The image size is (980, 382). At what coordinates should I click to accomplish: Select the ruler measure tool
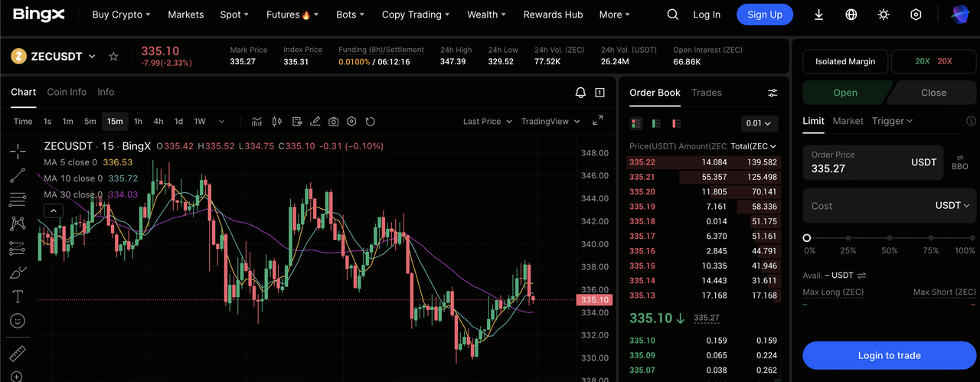tap(17, 354)
